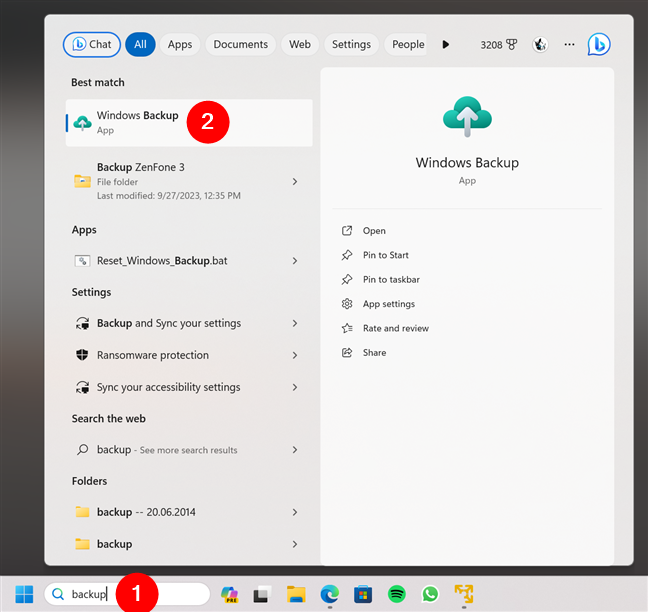Filter results by People
This screenshot has height=612, width=648.
407,44
